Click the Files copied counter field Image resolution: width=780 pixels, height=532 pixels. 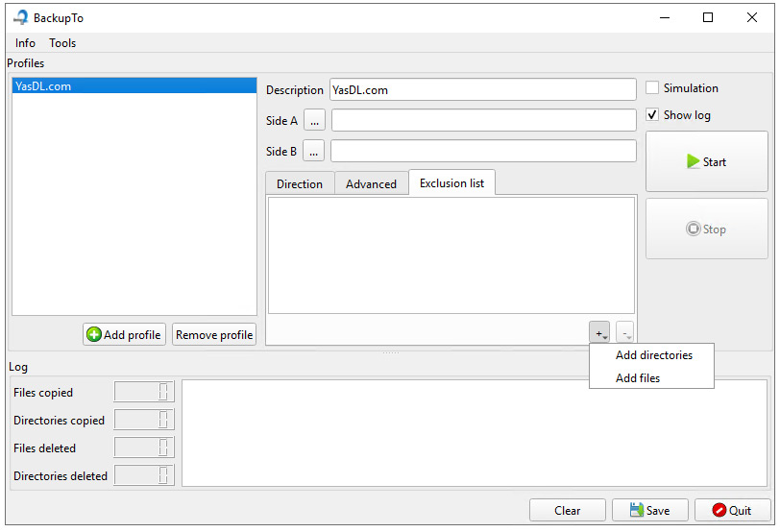point(144,392)
